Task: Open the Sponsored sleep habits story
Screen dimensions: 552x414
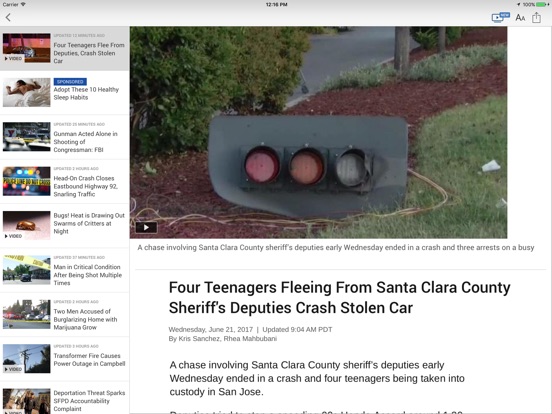Action: tap(64, 93)
